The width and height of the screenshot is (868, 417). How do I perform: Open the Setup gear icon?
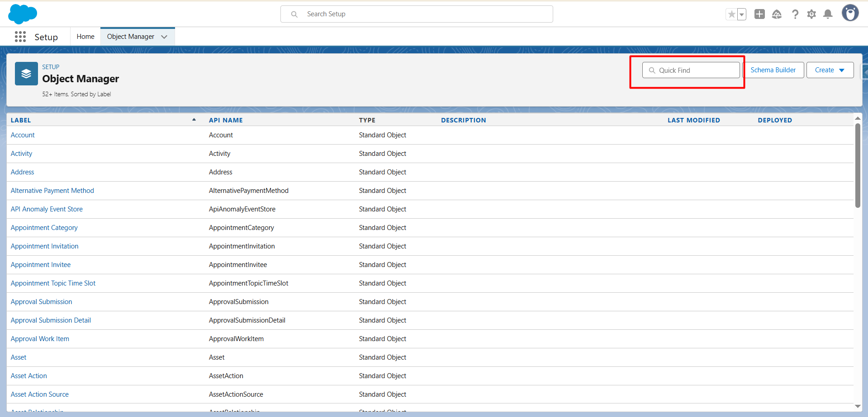click(x=811, y=14)
